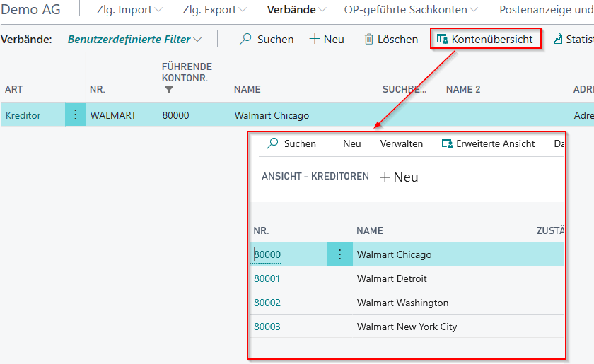Open Verwalten in the Kreditoren popup

[x=401, y=143]
